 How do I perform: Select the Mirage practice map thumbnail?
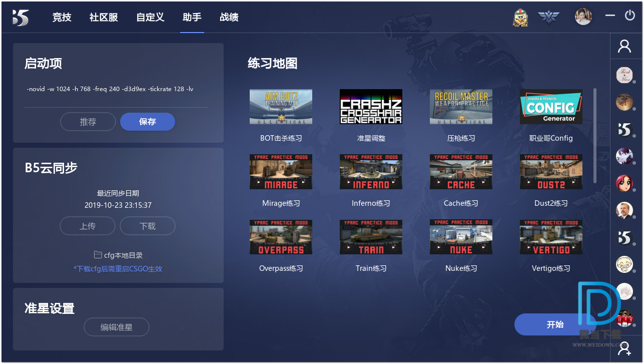(281, 172)
